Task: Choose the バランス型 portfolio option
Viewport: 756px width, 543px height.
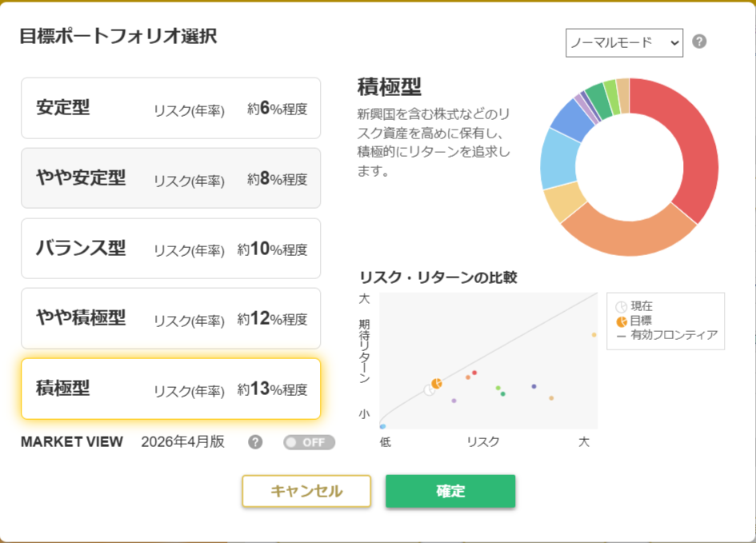Action: [170, 248]
